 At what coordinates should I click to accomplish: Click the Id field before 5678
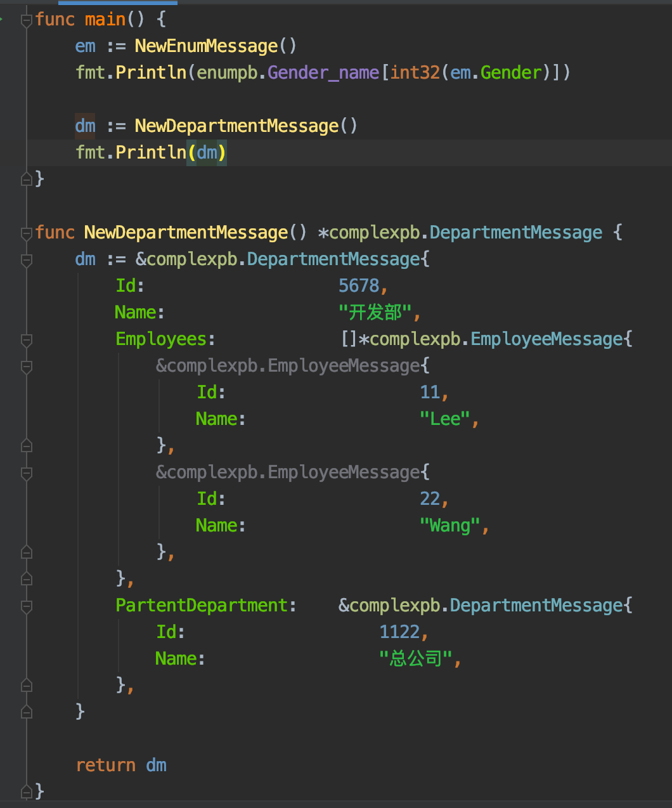[126, 286]
